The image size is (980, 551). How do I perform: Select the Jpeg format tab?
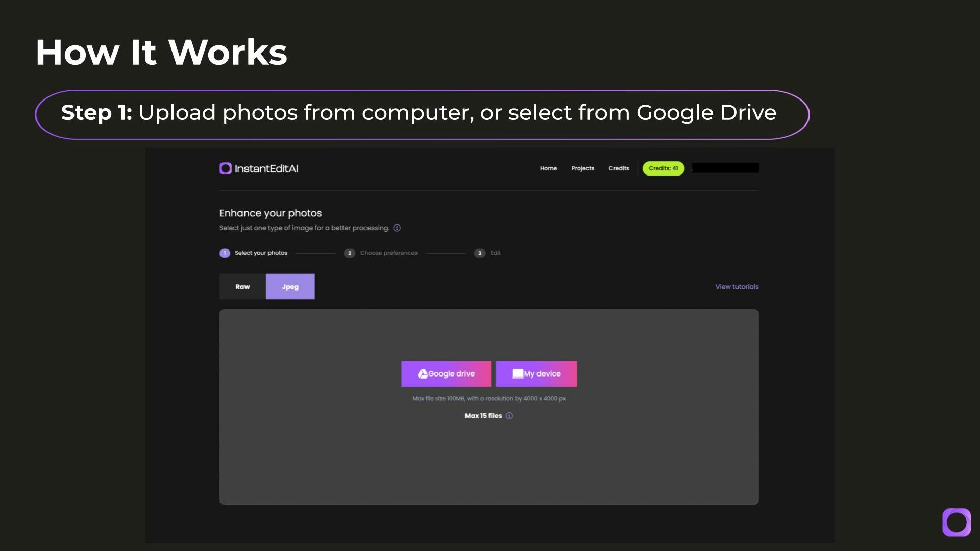click(290, 287)
